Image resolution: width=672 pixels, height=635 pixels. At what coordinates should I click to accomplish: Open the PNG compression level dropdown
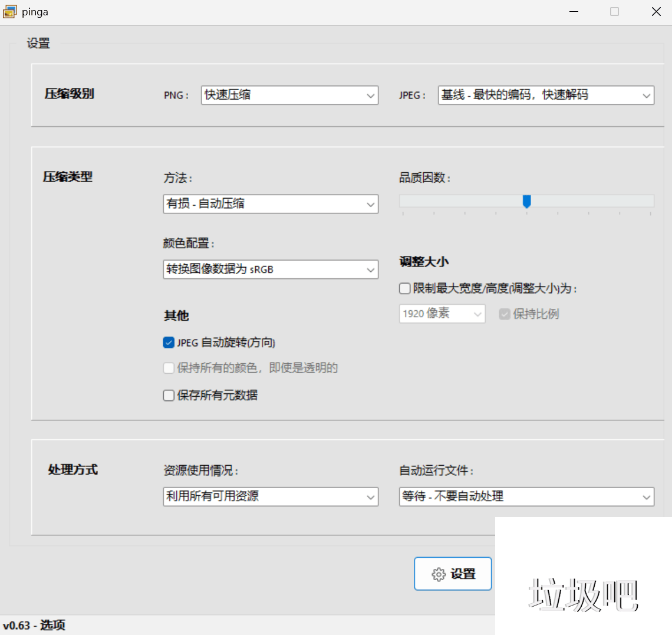coord(289,95)
